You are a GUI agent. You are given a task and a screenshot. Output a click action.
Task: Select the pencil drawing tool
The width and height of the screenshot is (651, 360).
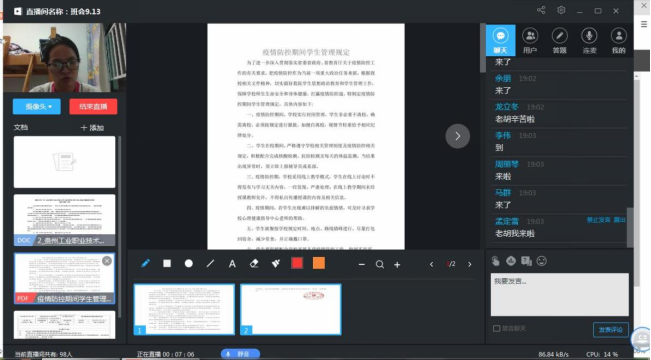click(x=145, y=263)
